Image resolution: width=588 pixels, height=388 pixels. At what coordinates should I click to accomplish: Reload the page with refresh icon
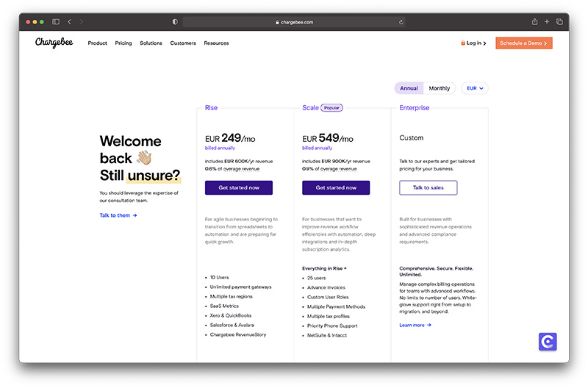pyautogui.click(x=401, y=22)
